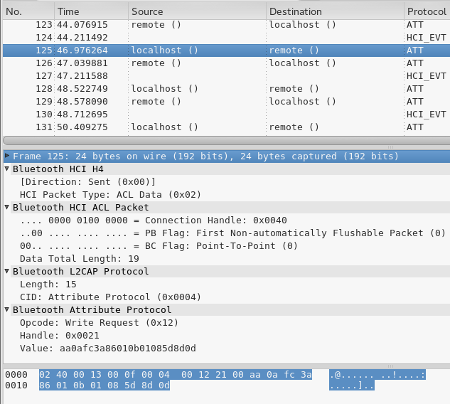Select the L2CAP Length: 15 field
This screenshot has width=450, height=404.
pos(48,284)
